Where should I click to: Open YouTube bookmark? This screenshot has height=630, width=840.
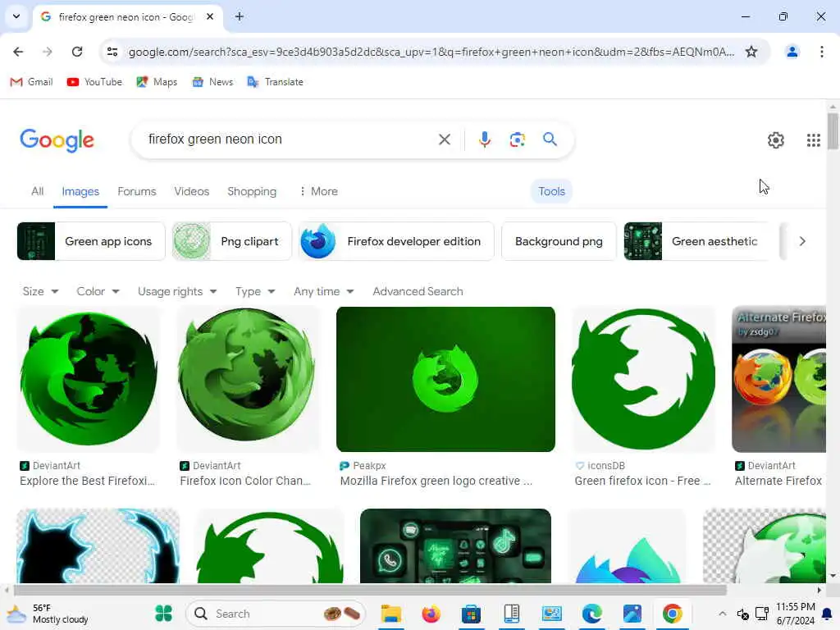(x=94, y=82)
